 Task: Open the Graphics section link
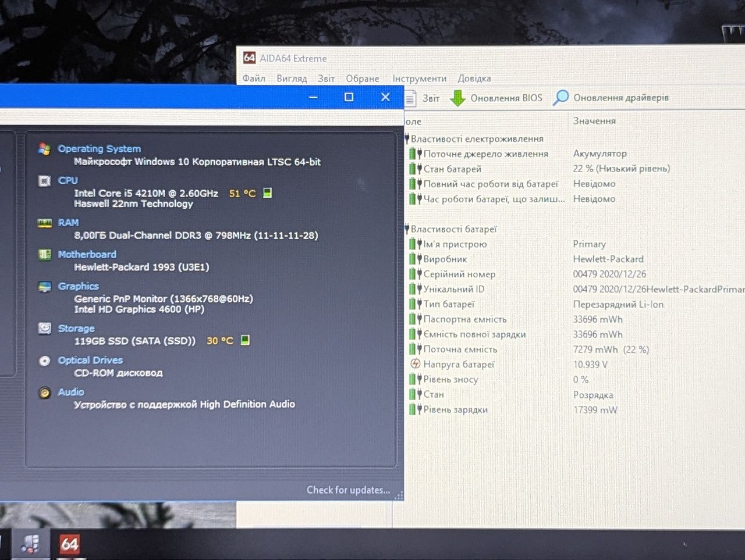click(78, 286)
